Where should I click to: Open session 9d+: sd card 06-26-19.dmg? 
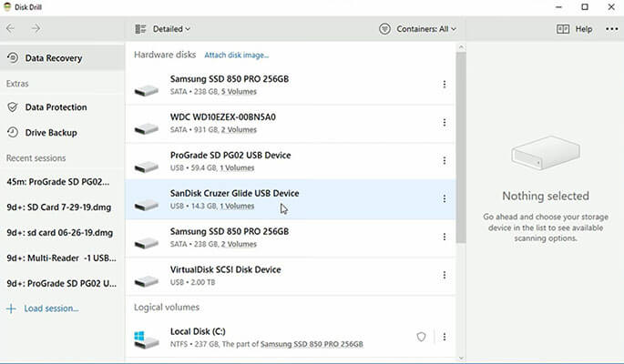[x=60, y=233]
